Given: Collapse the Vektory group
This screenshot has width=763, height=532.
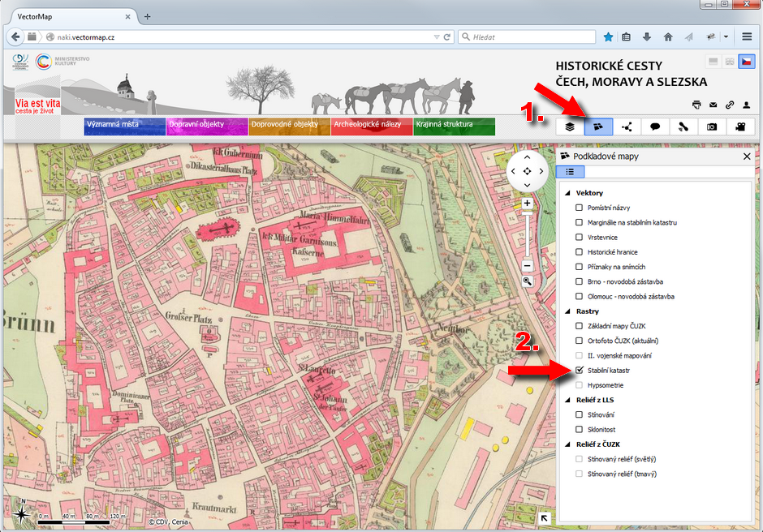Looking at the screenshot, I should tap(568, 193).
